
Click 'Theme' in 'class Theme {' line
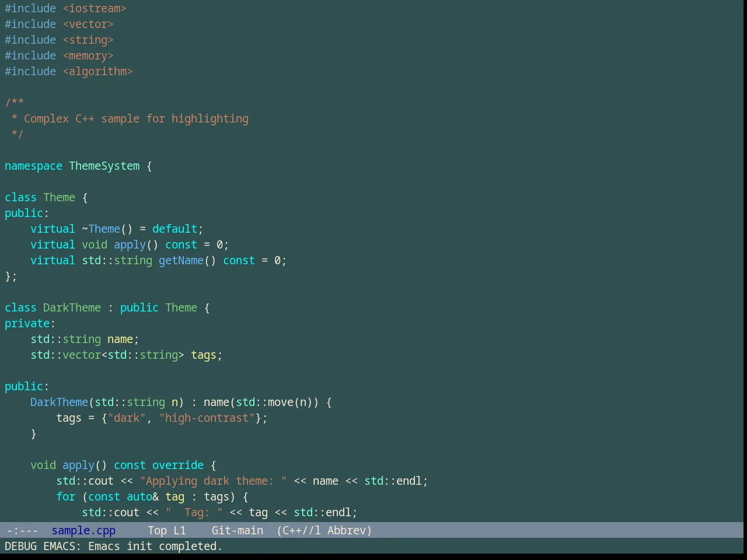[x=60, y=197]
